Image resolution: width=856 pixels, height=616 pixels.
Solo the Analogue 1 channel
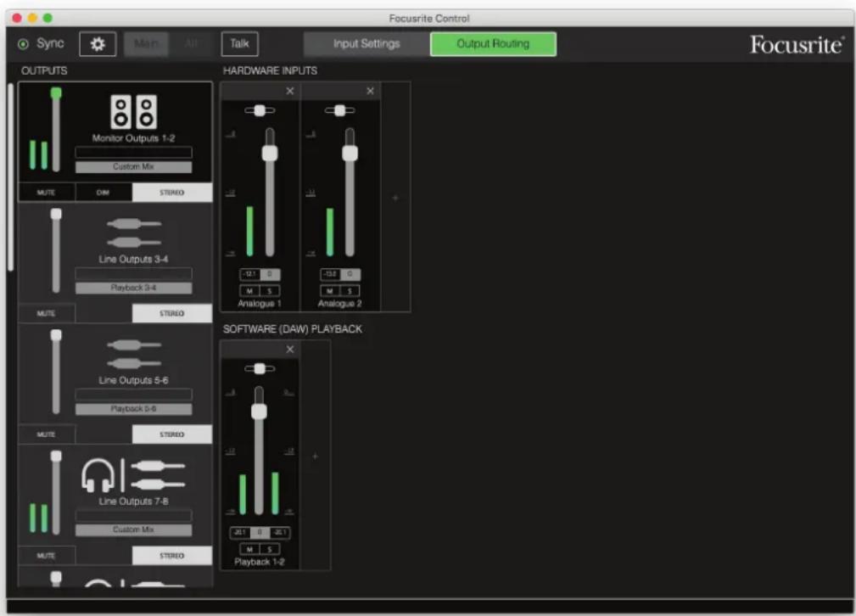tap(270, 291)
